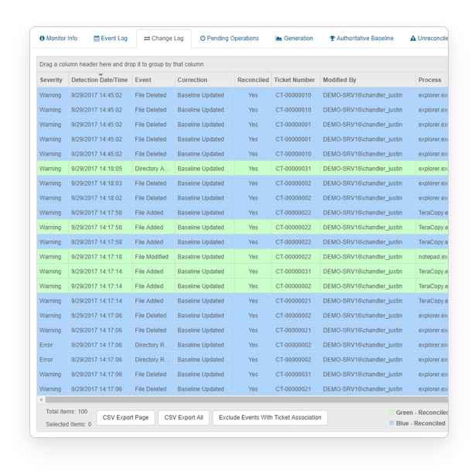Click the horizontal scrollbar left arrow
475x476 pixels.
41,400
